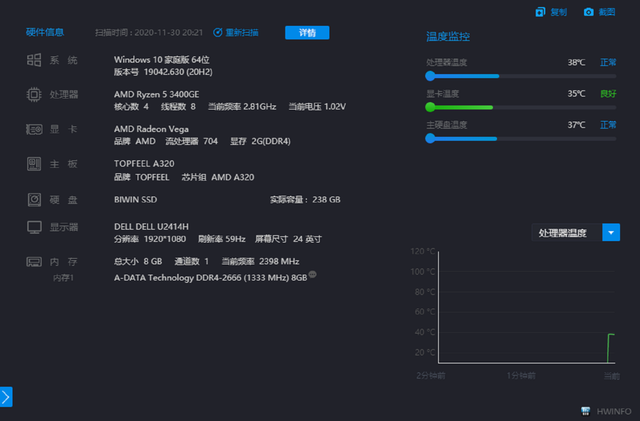Click the 屏幕尺寸 24 英寸 value

[288, 239]
